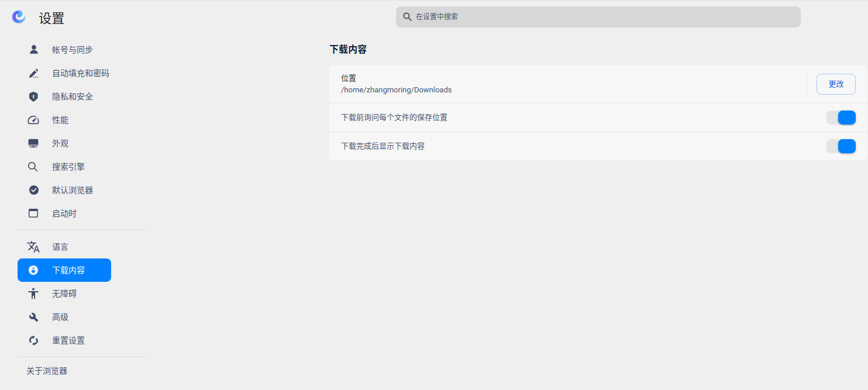Toggle 下载前询问每个文件的保存位置 switch
Screen dimensions: 868x390
[x=841, y=118]
